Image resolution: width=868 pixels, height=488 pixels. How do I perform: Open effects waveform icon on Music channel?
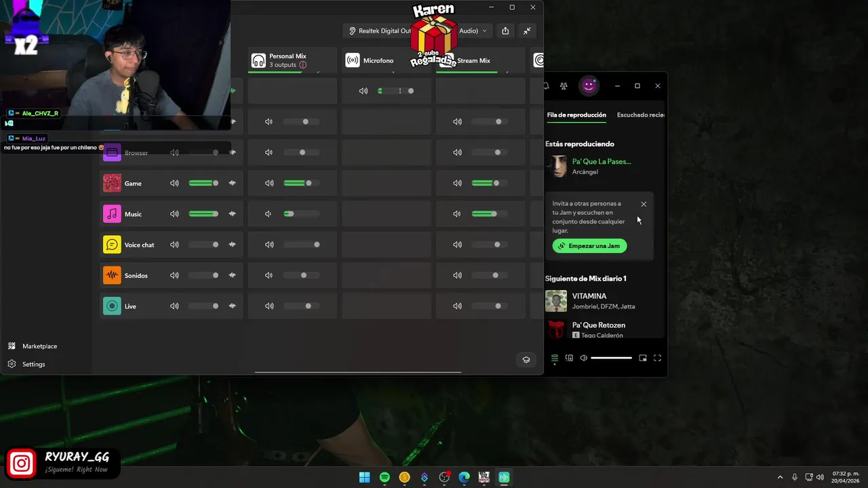point(232,214)
